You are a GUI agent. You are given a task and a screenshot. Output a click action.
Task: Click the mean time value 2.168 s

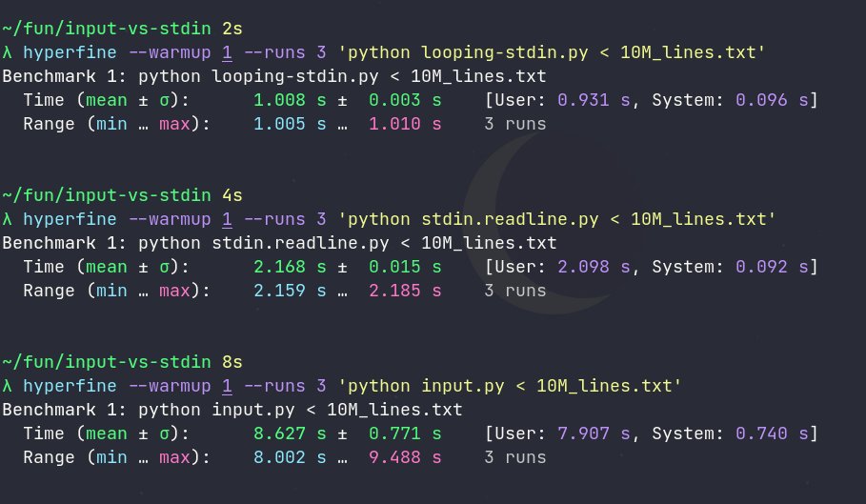[x=290, y=267]
